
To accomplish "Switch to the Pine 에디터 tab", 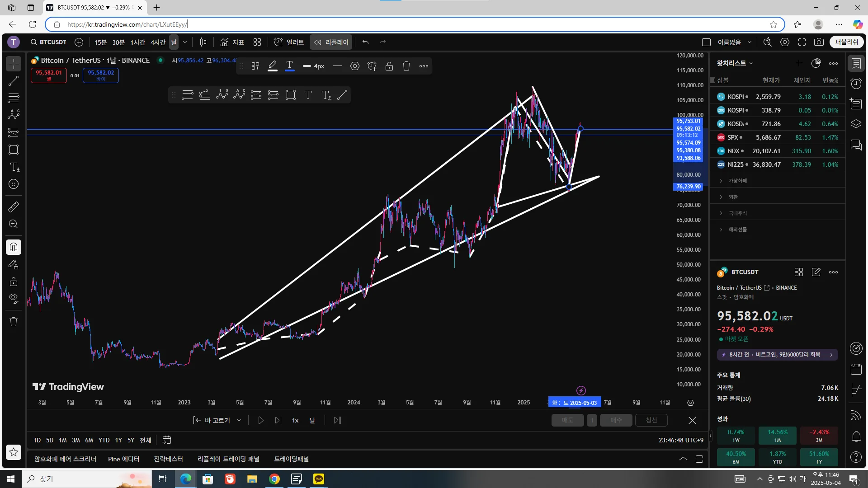I will [x=123, y=459].
